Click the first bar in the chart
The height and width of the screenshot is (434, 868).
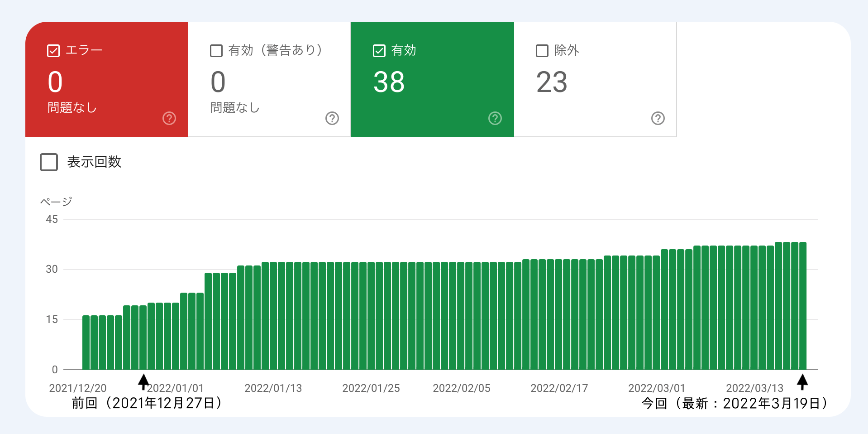(x=86, y=342)
